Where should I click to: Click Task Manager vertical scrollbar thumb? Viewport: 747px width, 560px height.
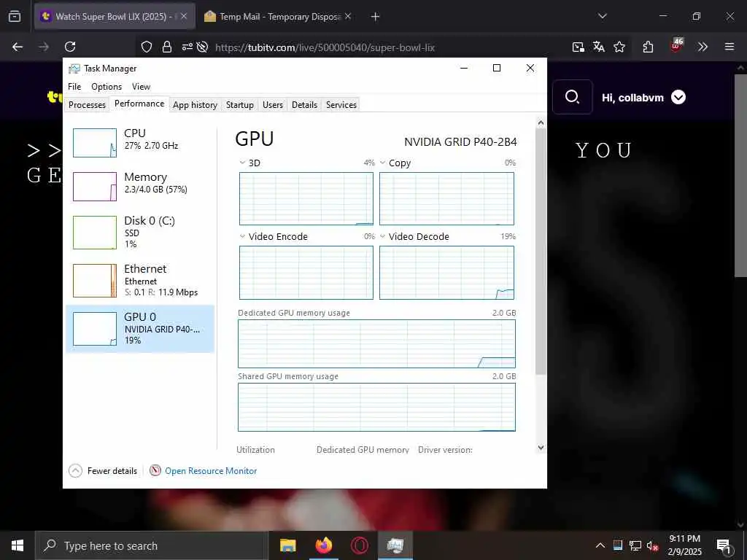541,251
